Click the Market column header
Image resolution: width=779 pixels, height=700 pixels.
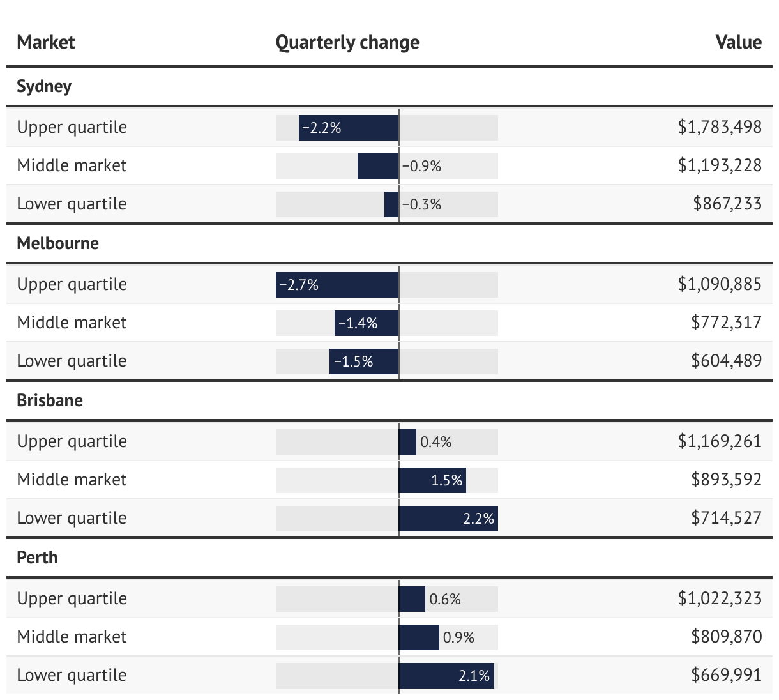tap(46, 42)
